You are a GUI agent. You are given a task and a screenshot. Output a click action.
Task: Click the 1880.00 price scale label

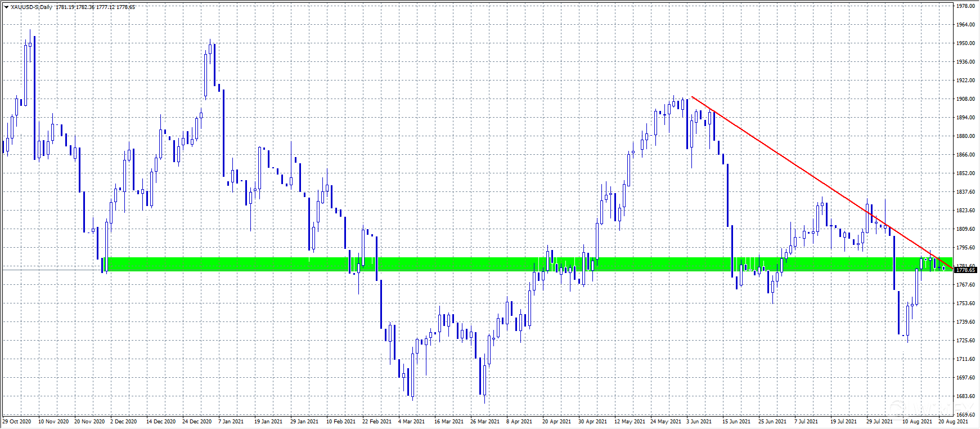965,136
